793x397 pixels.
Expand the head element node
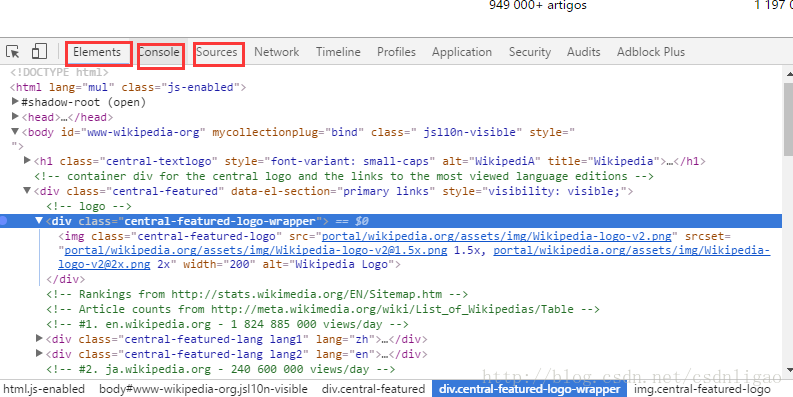(16, 117)
